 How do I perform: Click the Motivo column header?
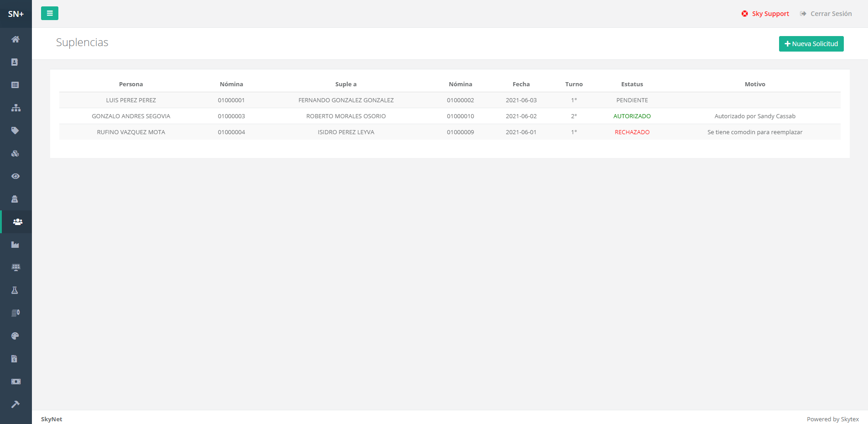pyautogui.click(x=755, y=84)
